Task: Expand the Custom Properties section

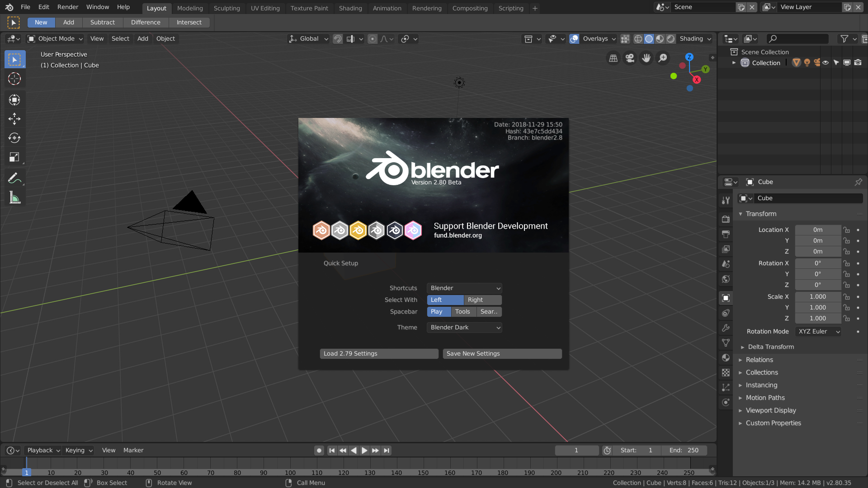Action: tap(773, 422)
